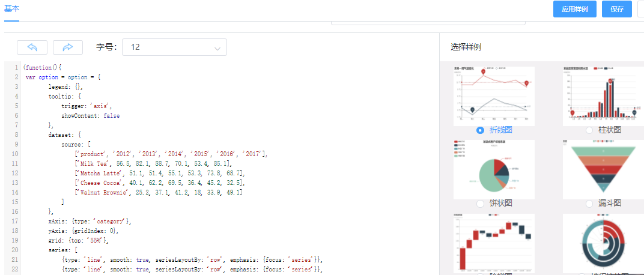Select the 折线图 radio button

tap(481, 130)
